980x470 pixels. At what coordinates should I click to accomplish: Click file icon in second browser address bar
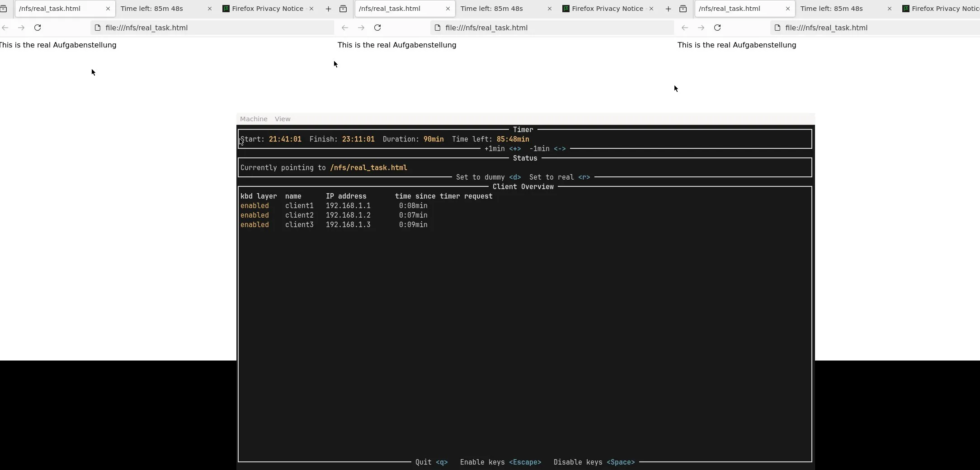438,28
